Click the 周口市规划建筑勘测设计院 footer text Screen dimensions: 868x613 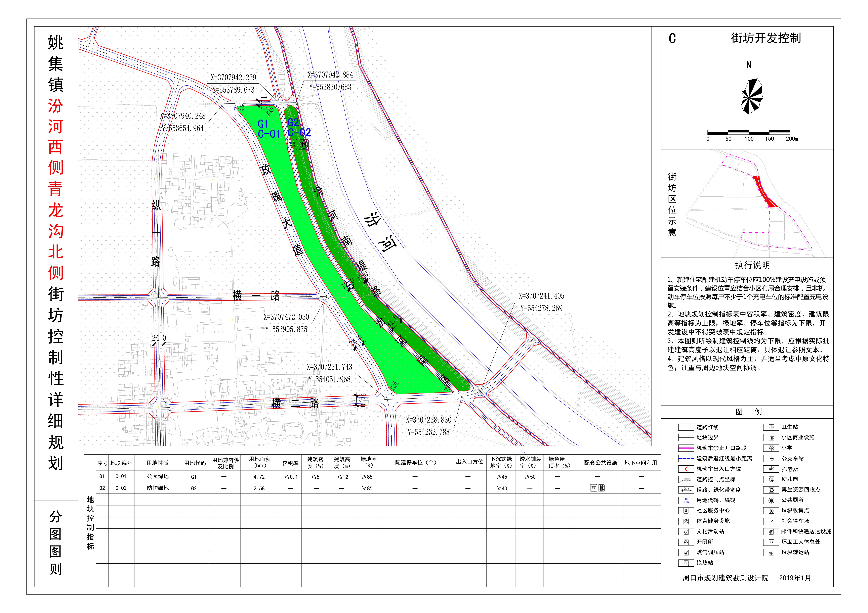[726, 578]
